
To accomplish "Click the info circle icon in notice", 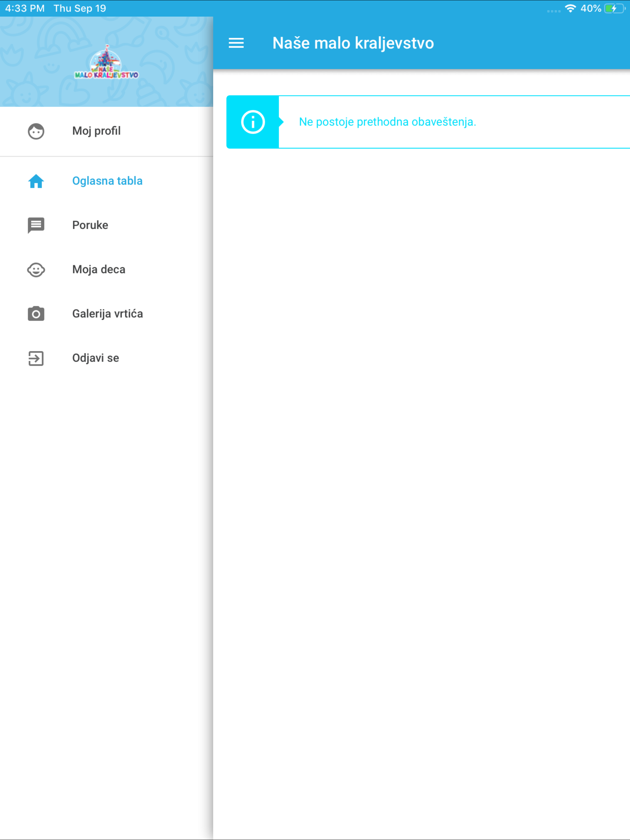I will [x=253, y=122].
